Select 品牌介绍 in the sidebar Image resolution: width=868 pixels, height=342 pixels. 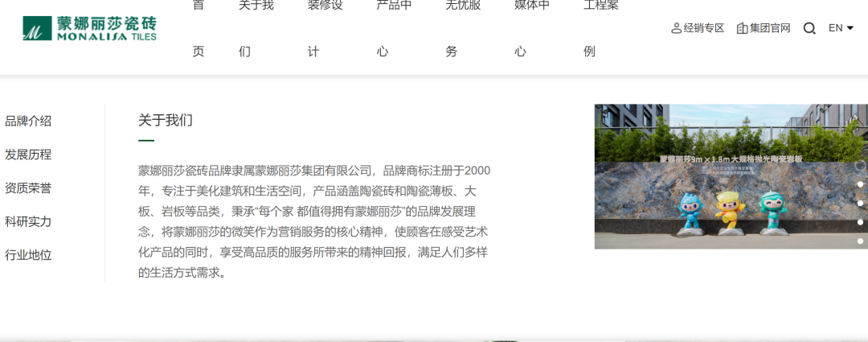[x=28, y=121]
